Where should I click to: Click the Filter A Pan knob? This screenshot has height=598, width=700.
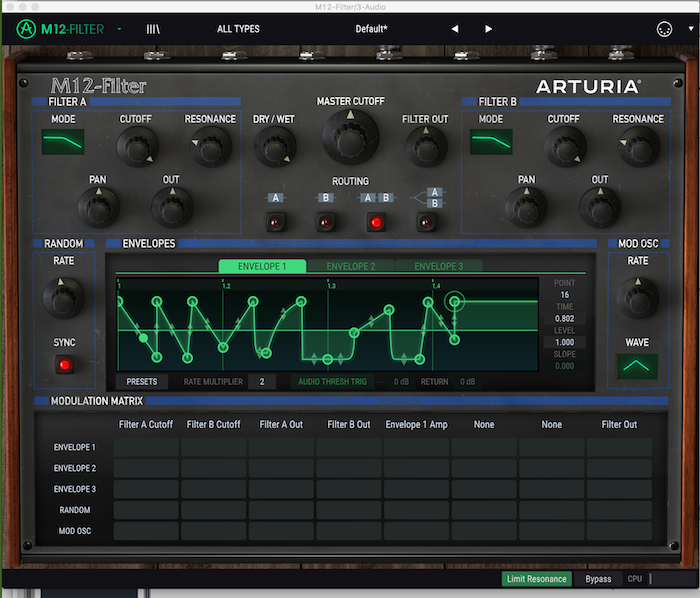point(98,208)
